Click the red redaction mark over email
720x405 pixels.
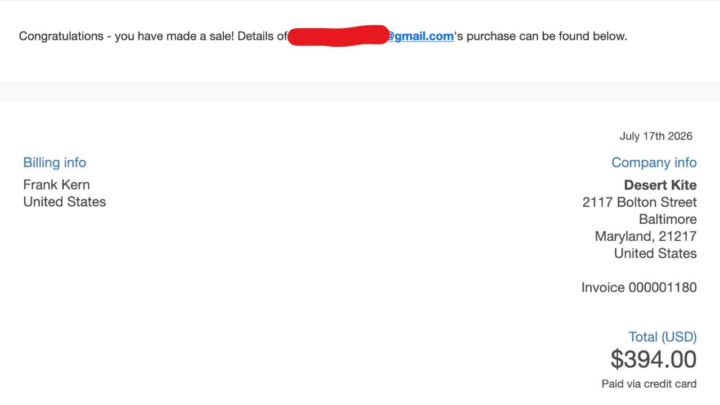[338, 36]
